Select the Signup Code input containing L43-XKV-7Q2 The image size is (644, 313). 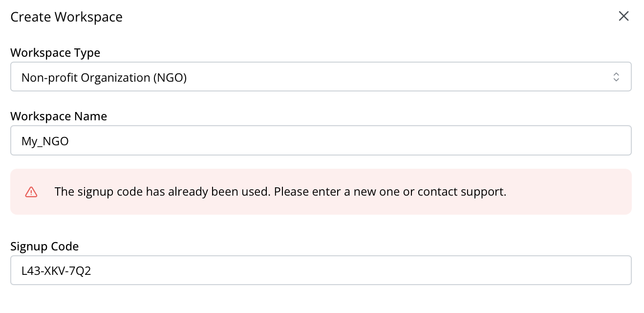point(321,270)
